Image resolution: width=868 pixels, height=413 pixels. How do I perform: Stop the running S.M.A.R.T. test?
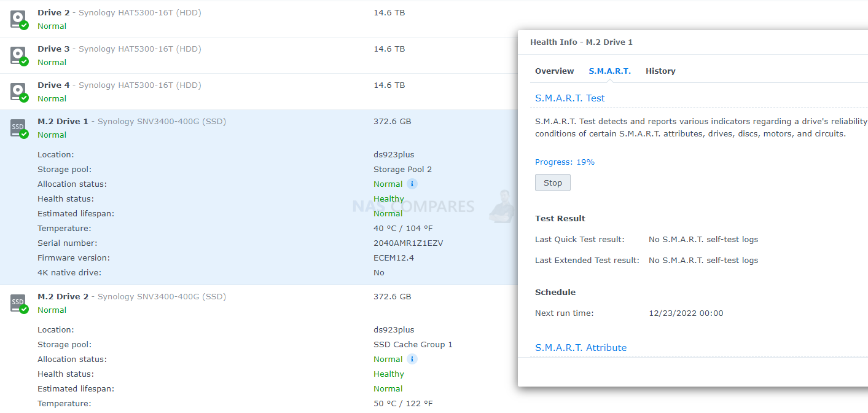point(553,183)
